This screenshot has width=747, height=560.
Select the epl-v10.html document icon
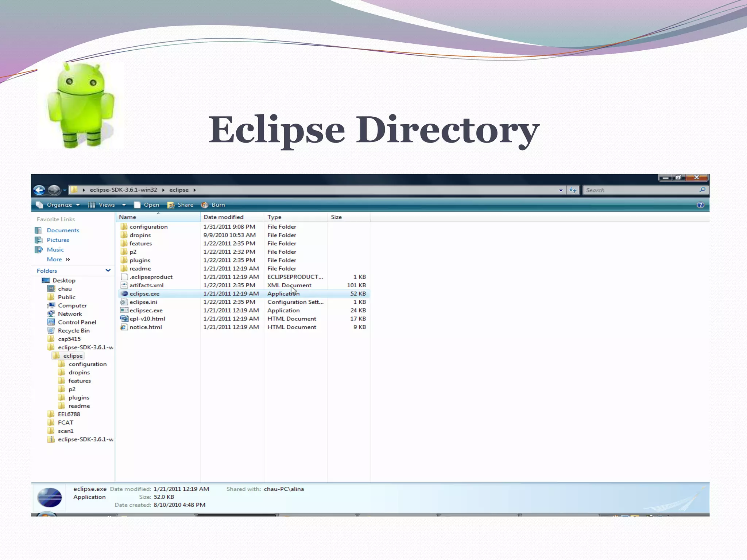point(124,319)
